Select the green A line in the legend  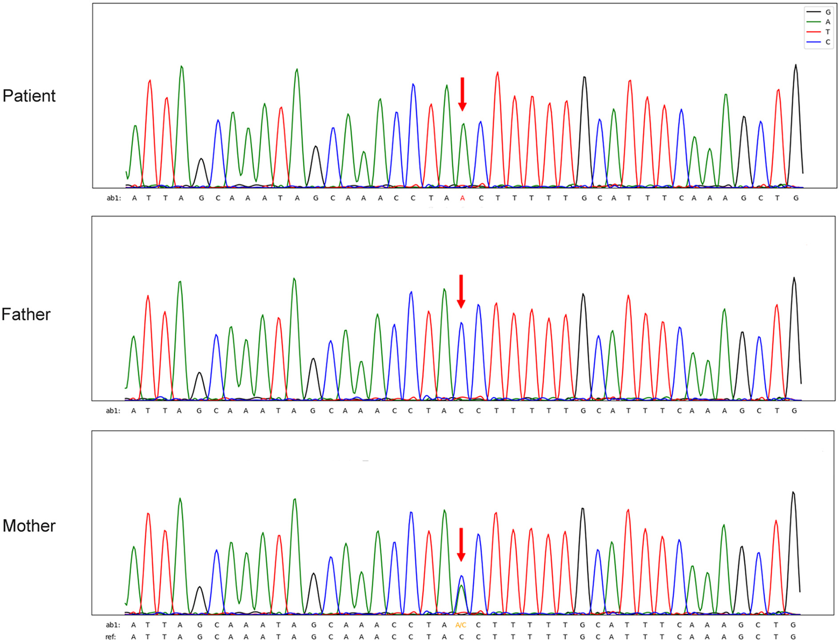click(x=813, y=22)
